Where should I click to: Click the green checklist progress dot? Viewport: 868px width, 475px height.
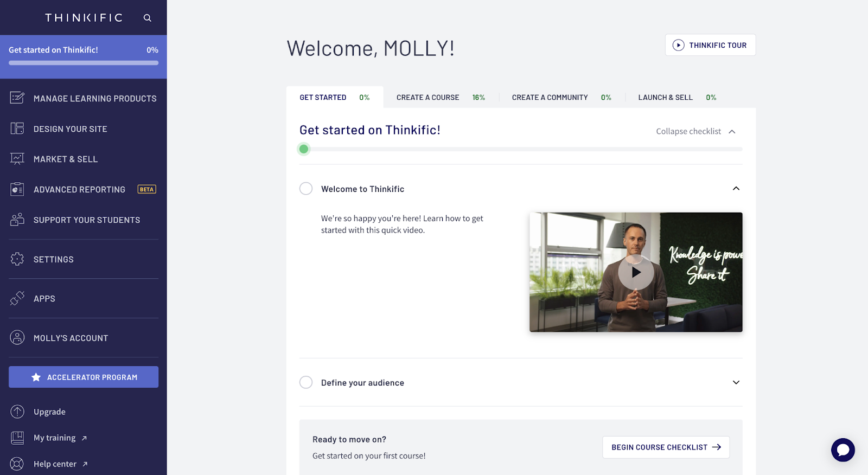304,149
